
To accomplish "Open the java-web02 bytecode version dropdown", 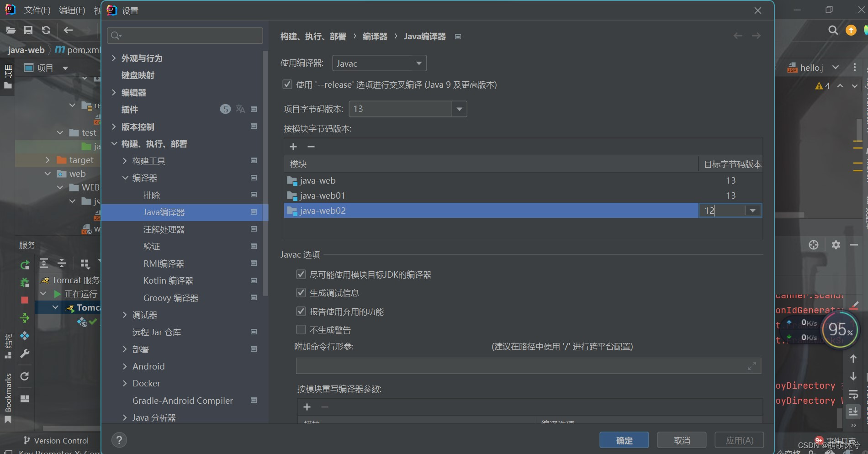I will pos(752,210).
